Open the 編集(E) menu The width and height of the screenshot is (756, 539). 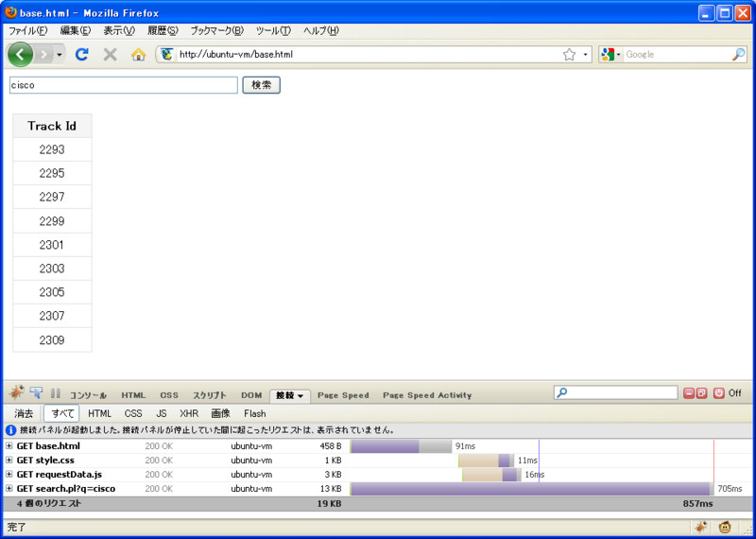[76, 31]
